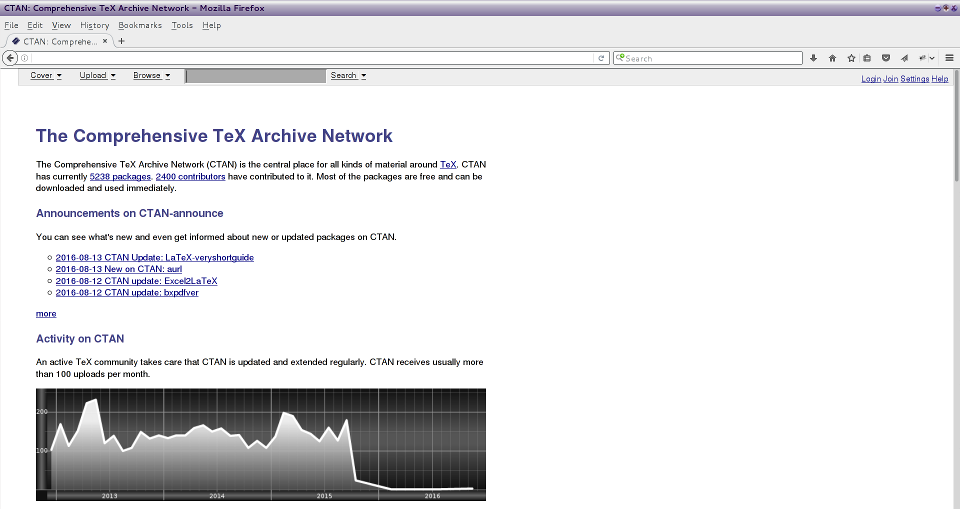Click the extension icon beside the dropdown chevron
960x509 pixels.
coord(922,58)
